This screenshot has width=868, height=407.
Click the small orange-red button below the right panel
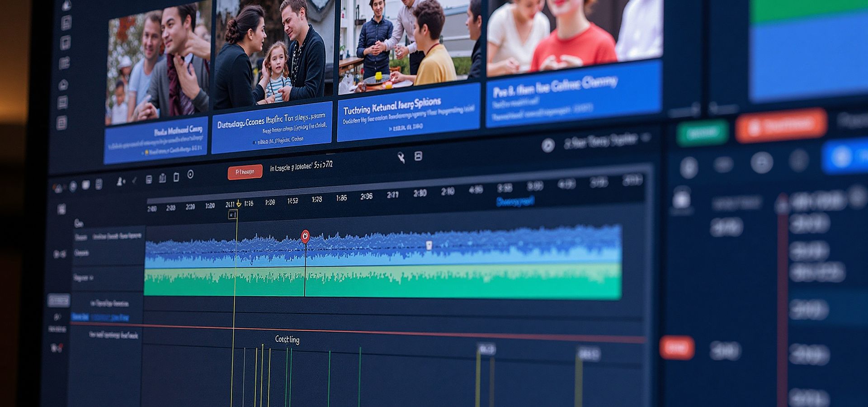click(677, 347)
